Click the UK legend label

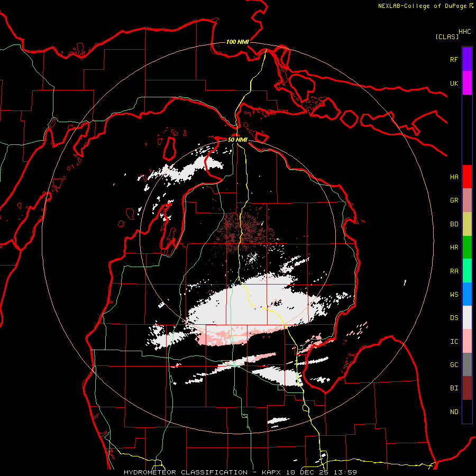pos(454,83)
